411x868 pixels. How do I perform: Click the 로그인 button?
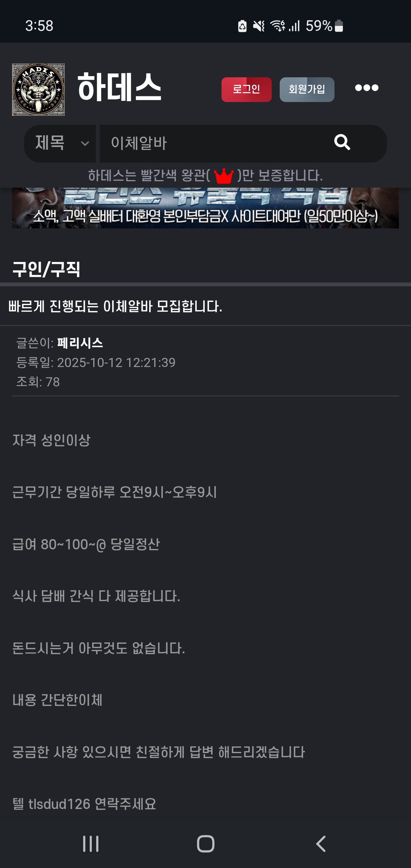tap(246, 89)
